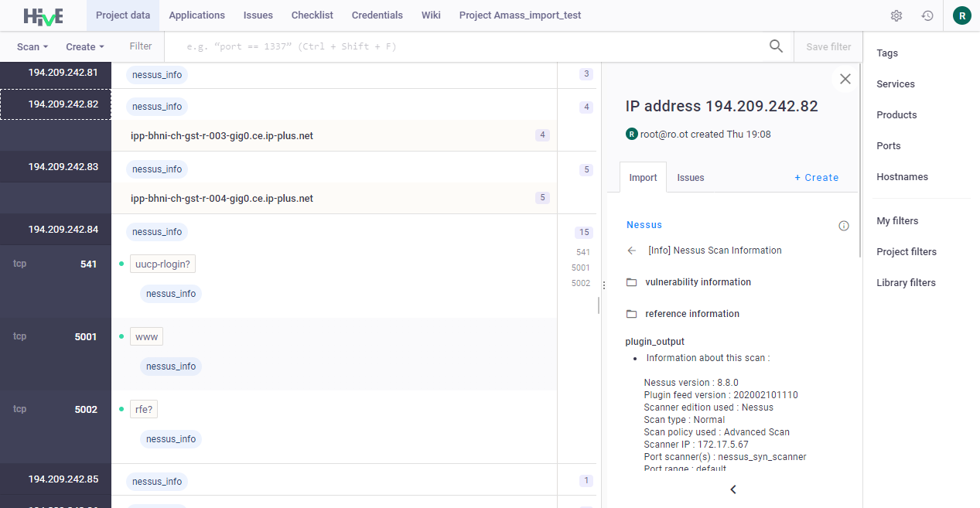This screenshot has width=980, height=508.
Task: Open user avatar R menu
Action: (961, 15)
